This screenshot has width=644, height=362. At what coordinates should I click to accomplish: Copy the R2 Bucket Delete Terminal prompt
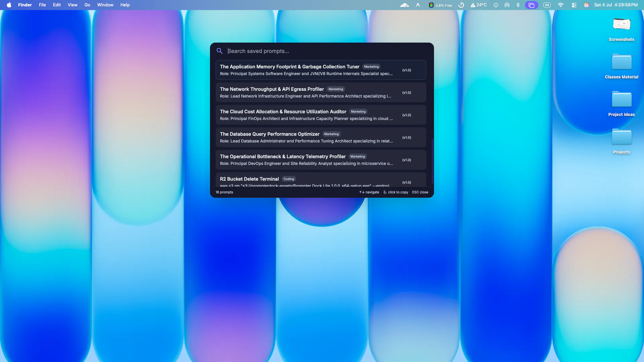tap(321, 180)
